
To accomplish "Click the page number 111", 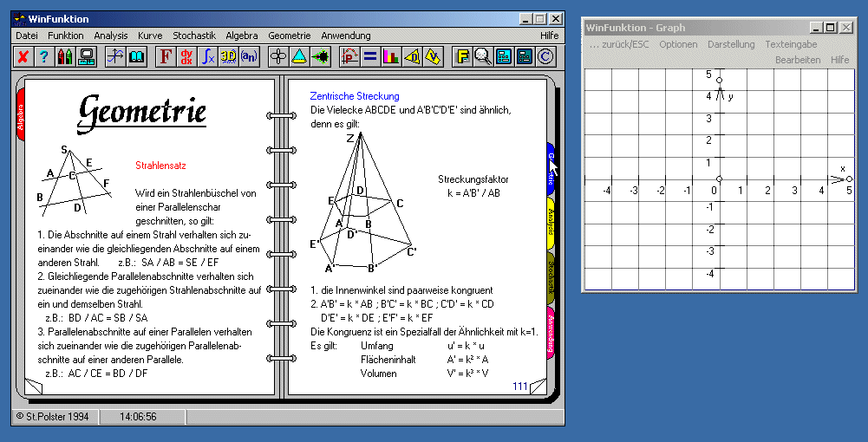I will [520, 387].
